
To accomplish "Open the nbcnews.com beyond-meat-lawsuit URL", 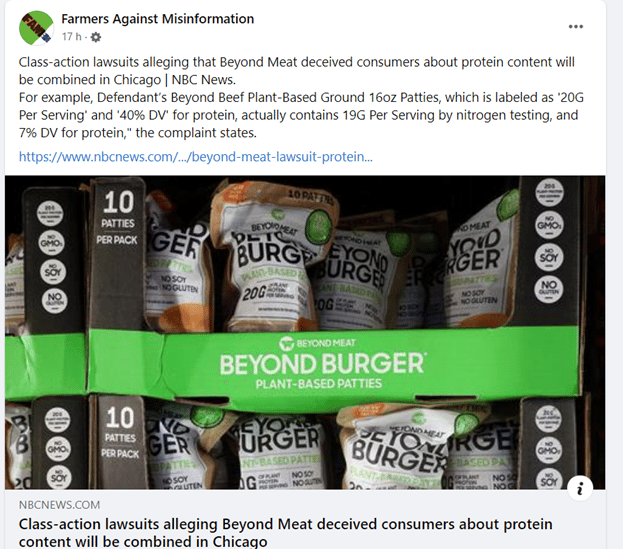I will click(196, 157).
